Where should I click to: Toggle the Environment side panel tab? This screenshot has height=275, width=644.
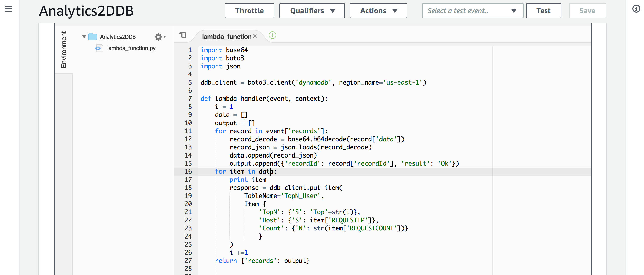64,50
